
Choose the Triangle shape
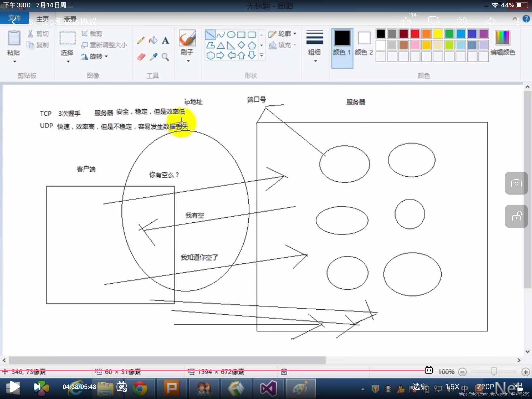(221, 46)
